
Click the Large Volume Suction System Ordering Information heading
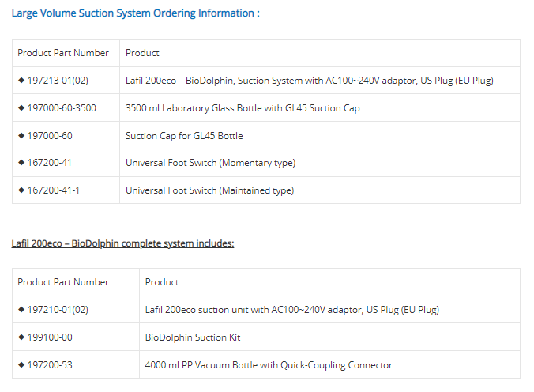click(135, 13)
